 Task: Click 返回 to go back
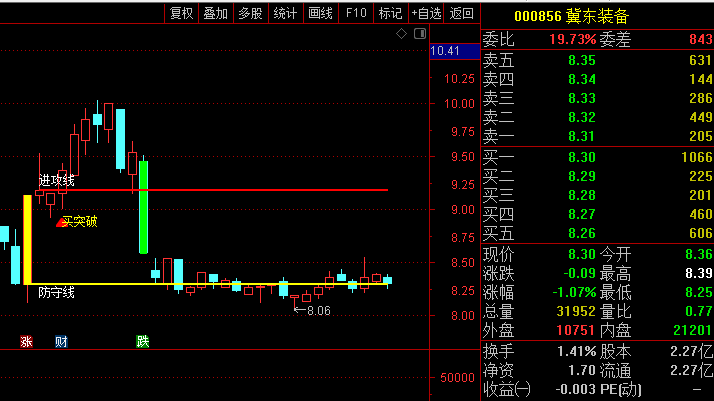(x=462, y=13)
